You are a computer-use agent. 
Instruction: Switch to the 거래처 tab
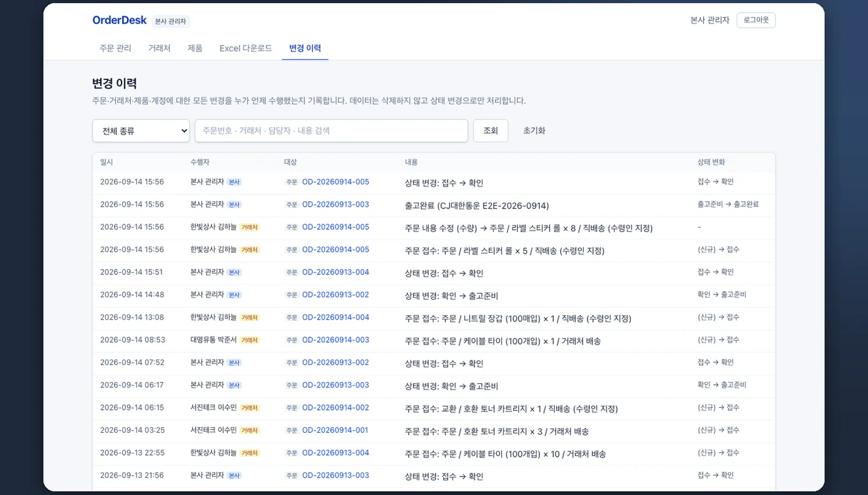click(x=160, y=48)
